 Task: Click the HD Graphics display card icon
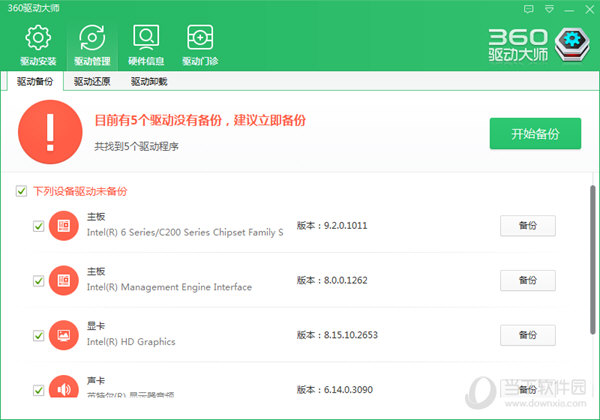(64, 335)
